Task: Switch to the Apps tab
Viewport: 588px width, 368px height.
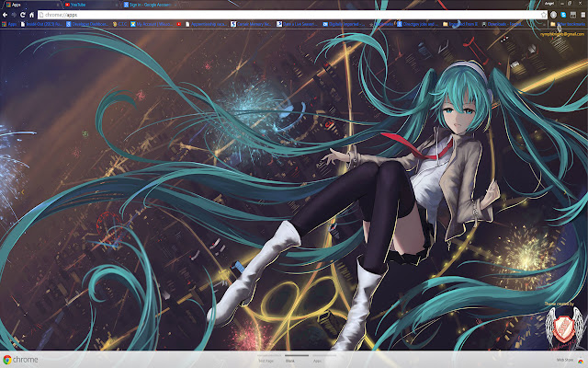Action: (30, 5)
